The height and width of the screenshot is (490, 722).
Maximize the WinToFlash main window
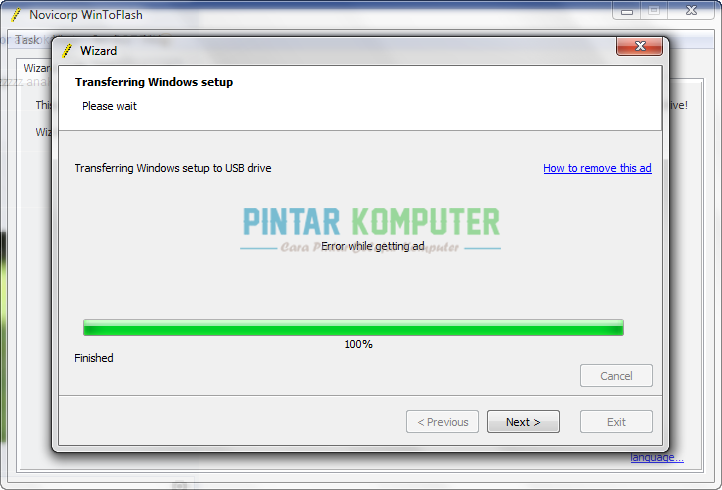(x=654, y=11)
